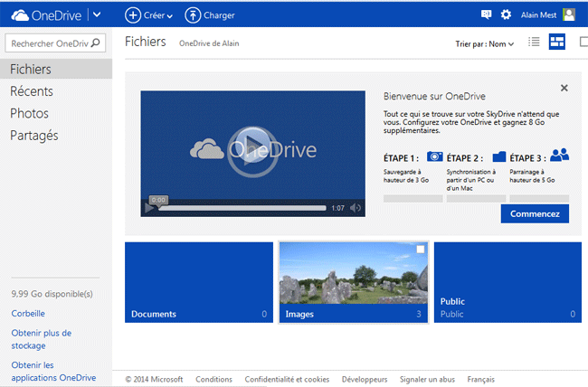Select Fichiers in the sidebar
588x387 pixels.
56,69
